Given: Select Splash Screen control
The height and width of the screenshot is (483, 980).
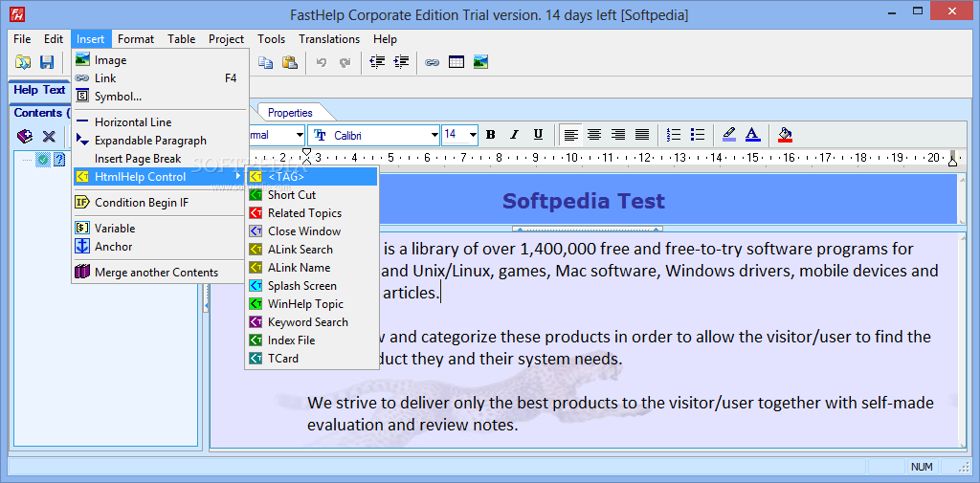Looking at the screenshot, I should (x=312, y=286).
